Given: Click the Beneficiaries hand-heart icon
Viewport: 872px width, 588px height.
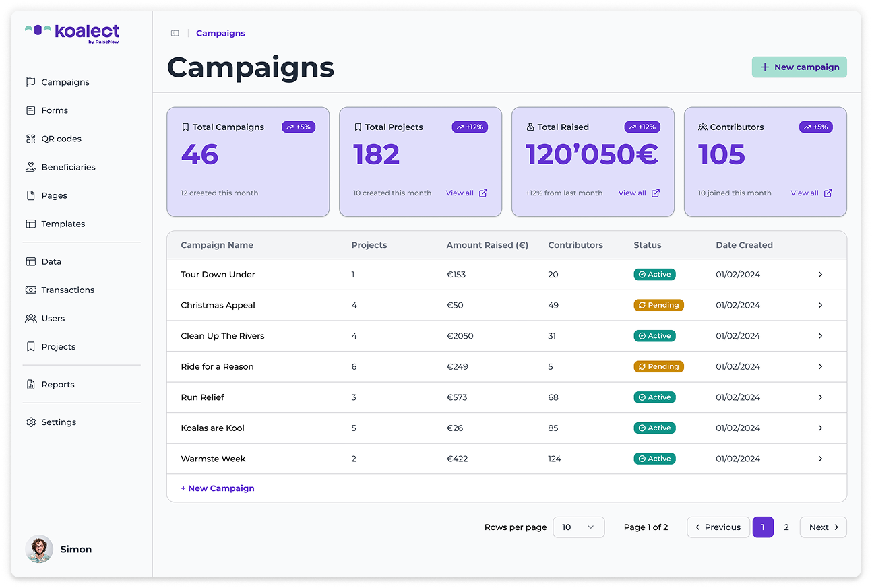Looking at the screenshot, I should coord(30,167).
